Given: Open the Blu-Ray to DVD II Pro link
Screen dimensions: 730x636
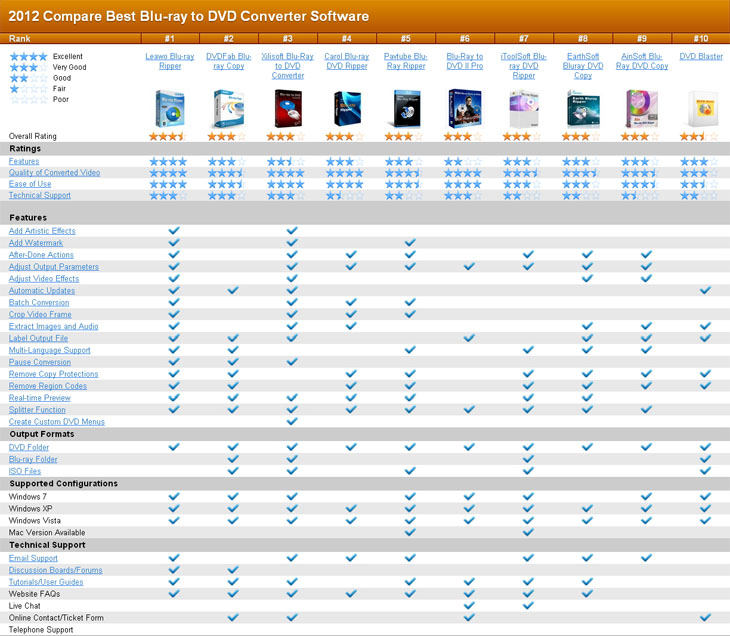Looking at the screenshot, I should [x=465, y=61].
